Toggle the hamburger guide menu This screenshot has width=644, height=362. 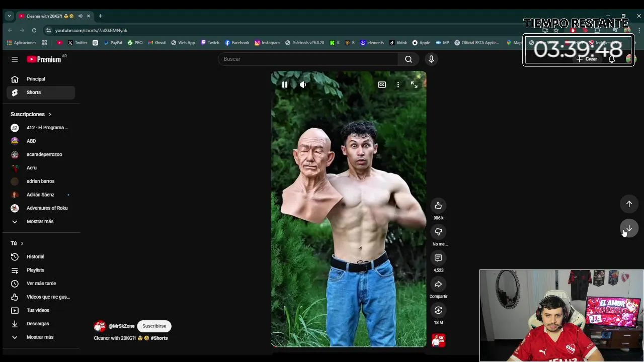(x=15, y=59)
